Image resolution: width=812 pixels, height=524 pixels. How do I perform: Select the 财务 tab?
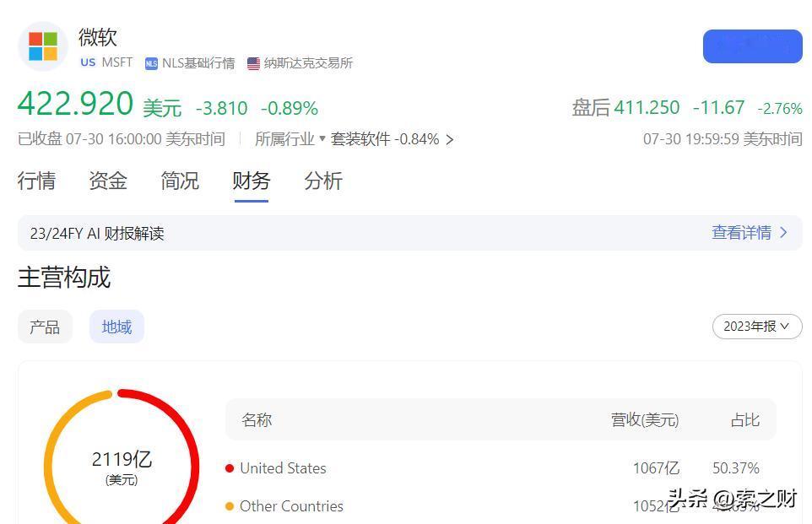252,181
